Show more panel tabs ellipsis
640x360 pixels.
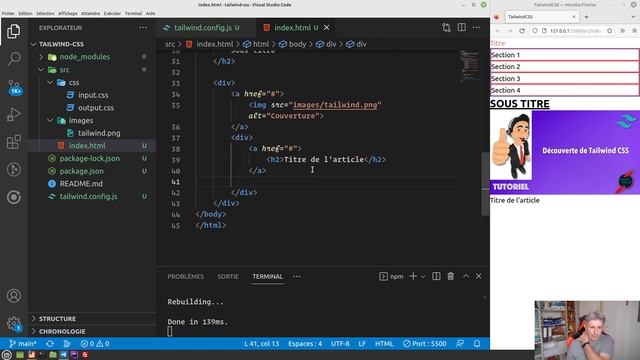[297, 276]
